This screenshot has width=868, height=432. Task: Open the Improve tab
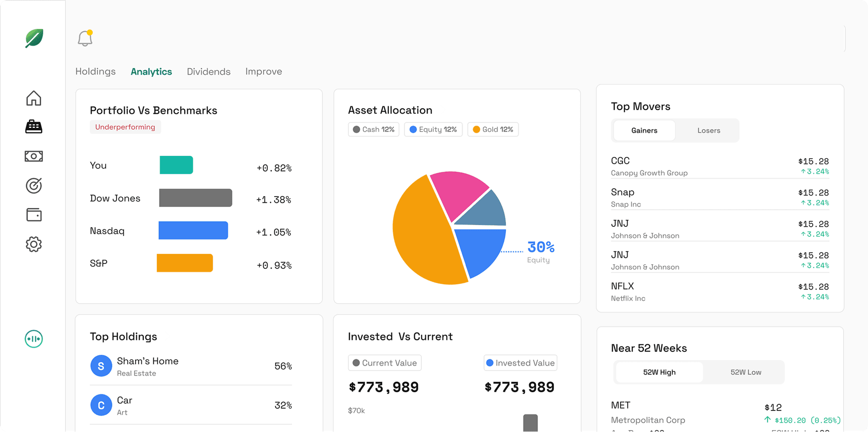click(x=264, y=71)
